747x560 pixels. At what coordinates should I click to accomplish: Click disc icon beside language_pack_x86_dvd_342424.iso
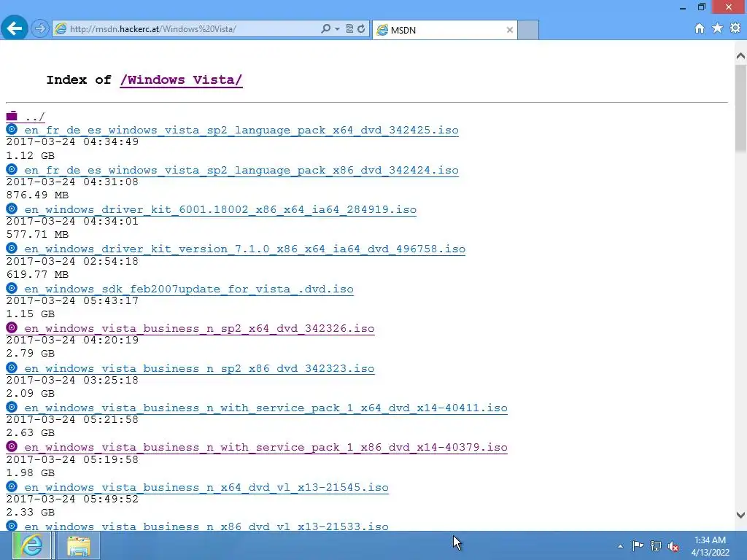[x=12, y=169]
